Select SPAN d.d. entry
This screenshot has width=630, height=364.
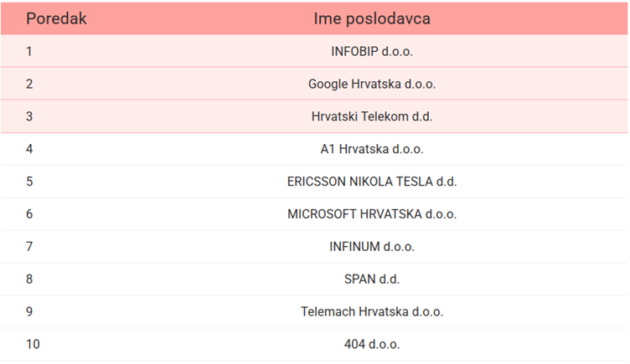click(x=372, y=279)
